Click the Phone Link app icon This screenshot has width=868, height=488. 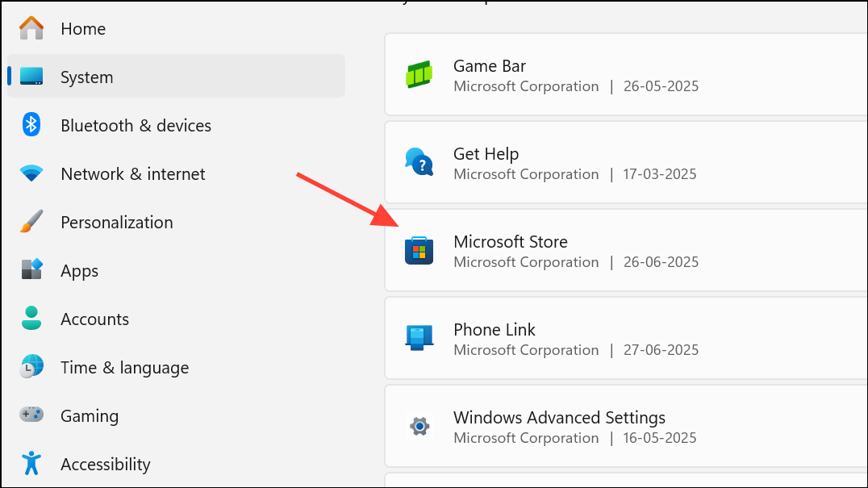[x=419, y=338]
